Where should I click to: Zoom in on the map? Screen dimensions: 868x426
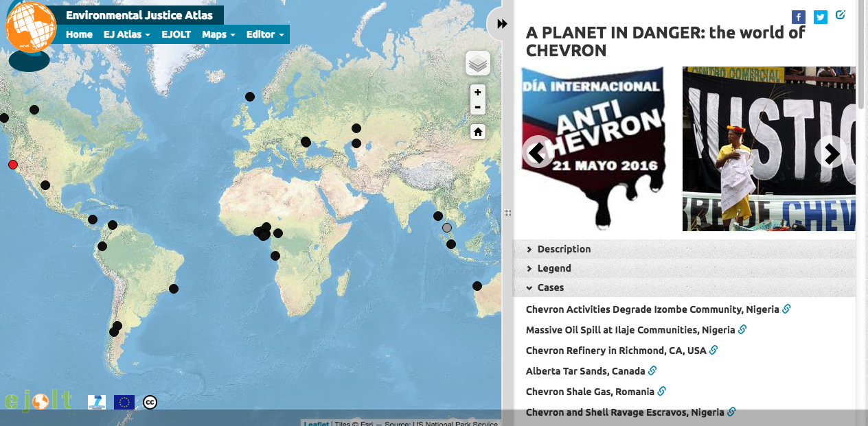tap(478, 92)
